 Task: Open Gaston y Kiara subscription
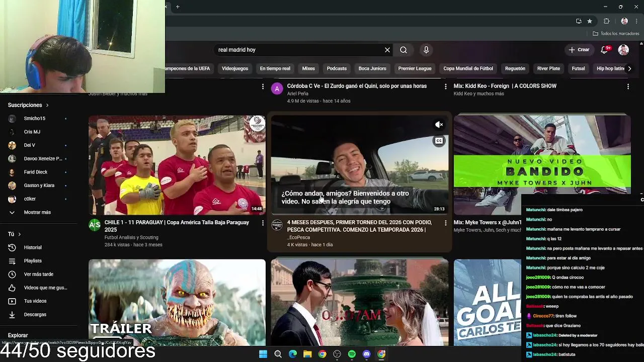[x=39, y=186]
